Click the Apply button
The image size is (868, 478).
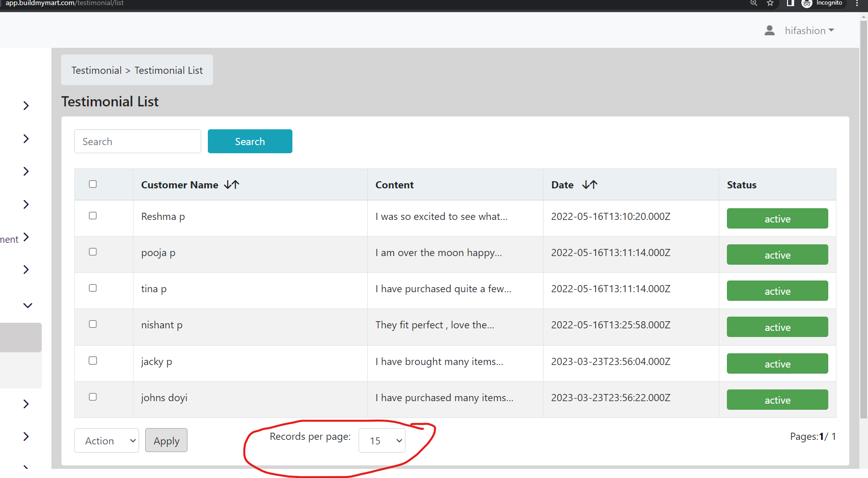tap(166, 440)
